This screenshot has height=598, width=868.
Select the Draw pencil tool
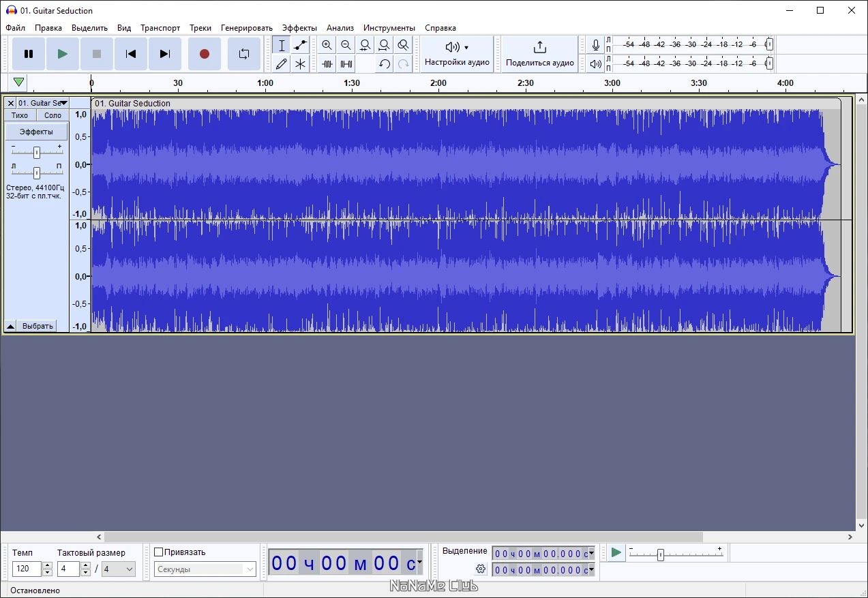pos(282,64)
